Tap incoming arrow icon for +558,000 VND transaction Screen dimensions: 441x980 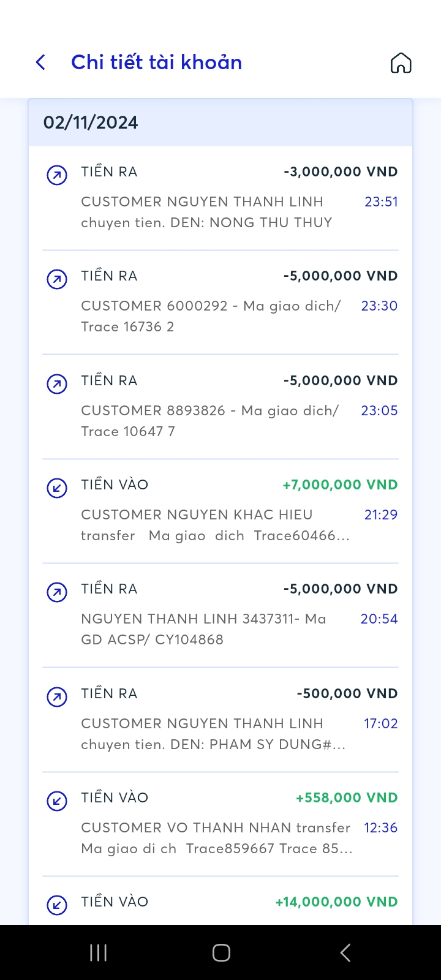pos(57,801)
